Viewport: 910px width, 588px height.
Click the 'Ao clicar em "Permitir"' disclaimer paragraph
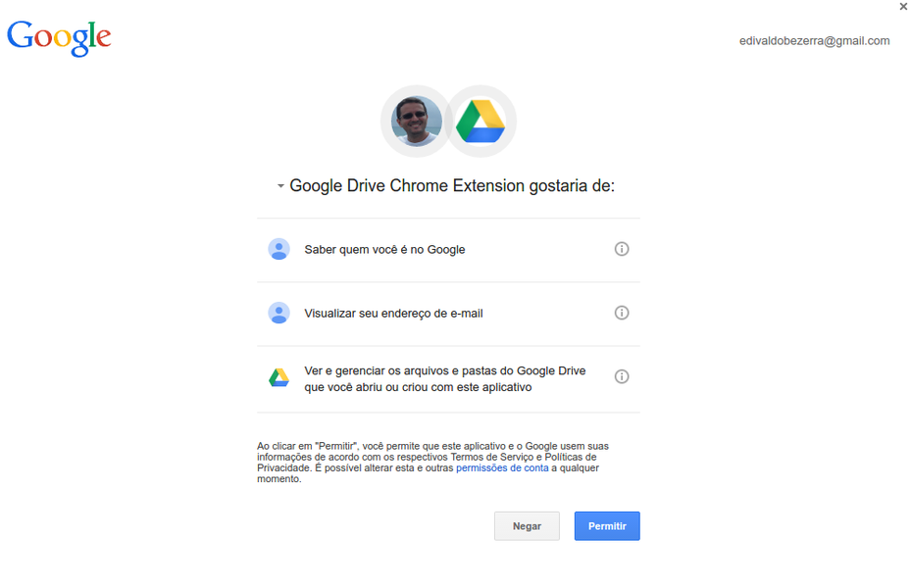[433, 463]
